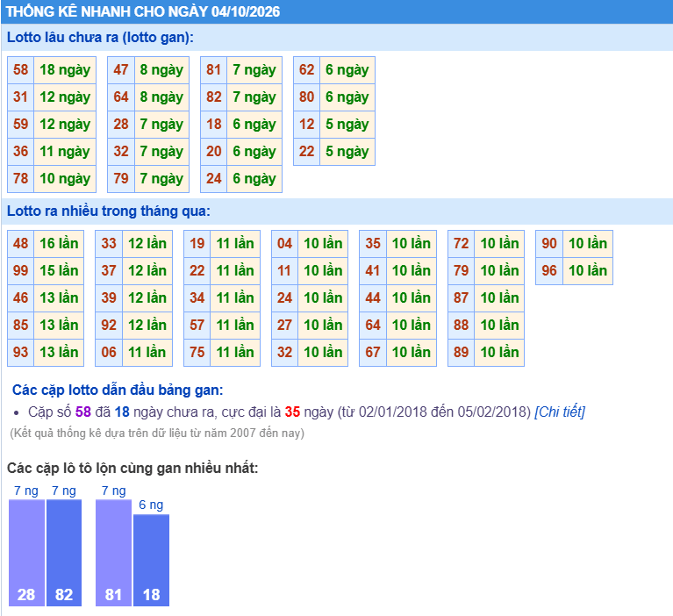673x616 pixels.
Task: Click lotto gan number 82
Action: click(x=214, y=97)
